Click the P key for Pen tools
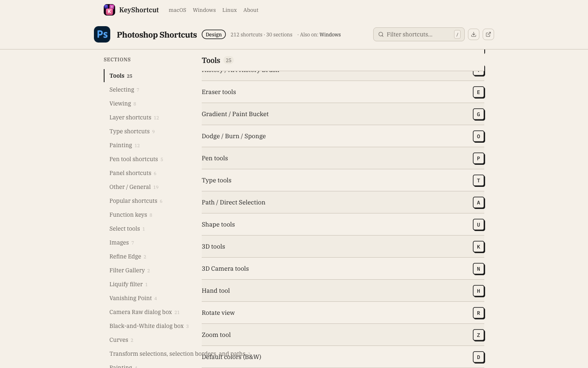The height and width of the screenshot is (368, 588). [x=479, y=158]
